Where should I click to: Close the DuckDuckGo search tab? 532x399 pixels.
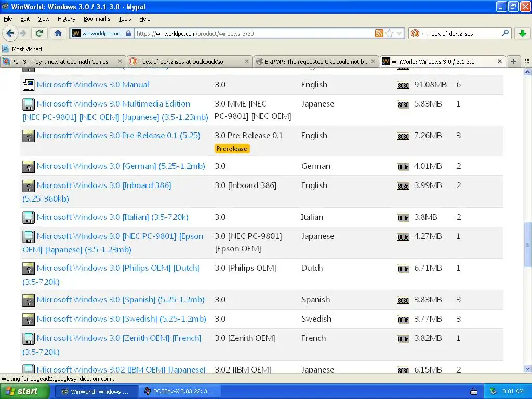click(x=247, y=62)
